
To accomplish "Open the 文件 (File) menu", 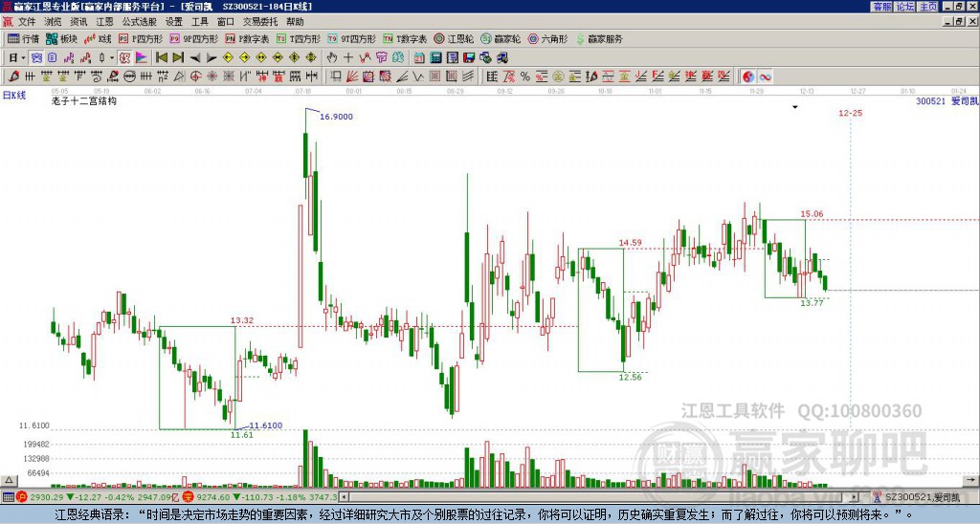I will (x=26, y=22).
